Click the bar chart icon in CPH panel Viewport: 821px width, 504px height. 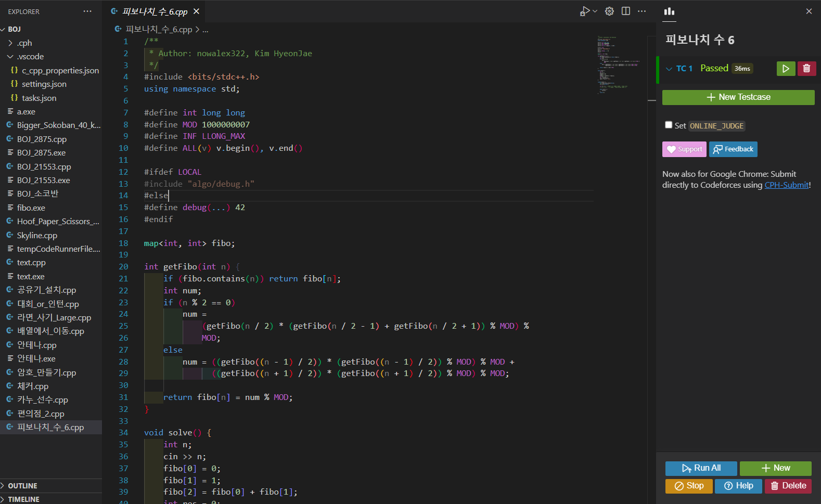669,11
